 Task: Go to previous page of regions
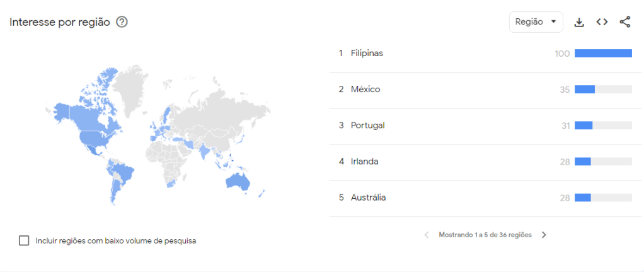point(427,235)
